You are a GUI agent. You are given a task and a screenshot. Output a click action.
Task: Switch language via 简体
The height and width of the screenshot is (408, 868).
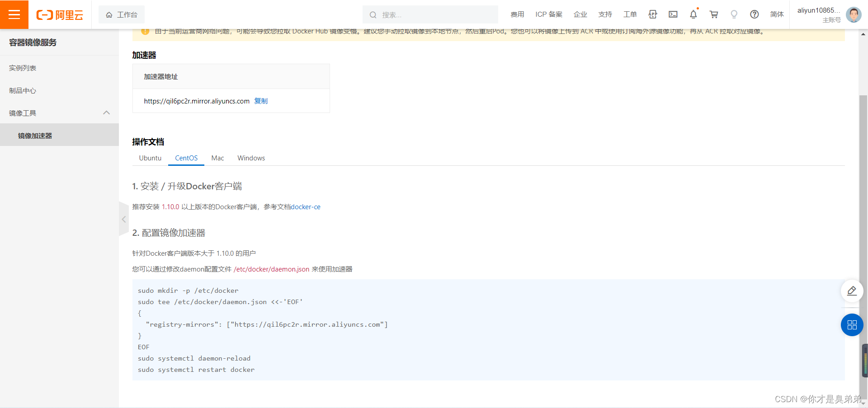click(777, 14)
